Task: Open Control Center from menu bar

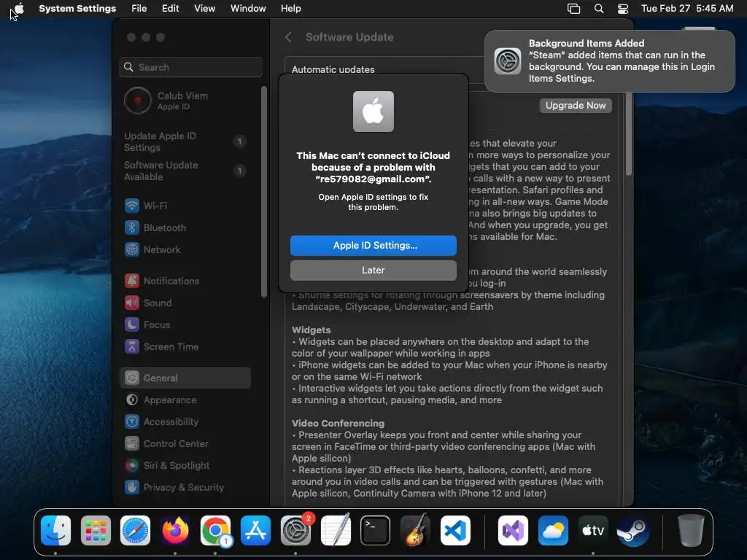Action: (x=623, y=9)
